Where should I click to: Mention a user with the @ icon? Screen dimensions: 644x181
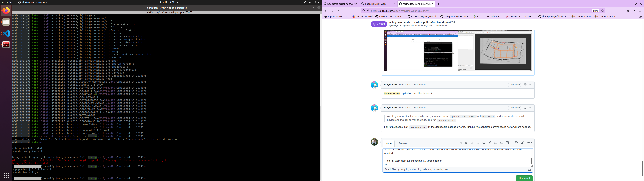tap(516, 143)
